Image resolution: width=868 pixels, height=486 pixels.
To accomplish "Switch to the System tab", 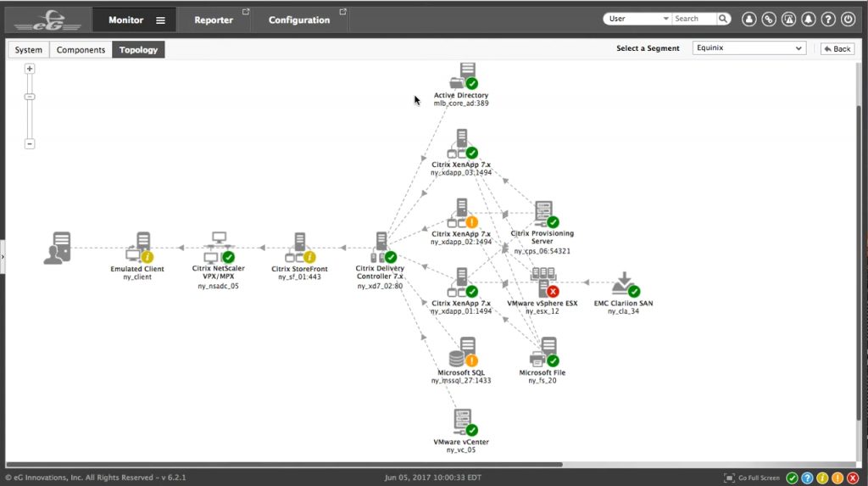I will coord(29,50).
